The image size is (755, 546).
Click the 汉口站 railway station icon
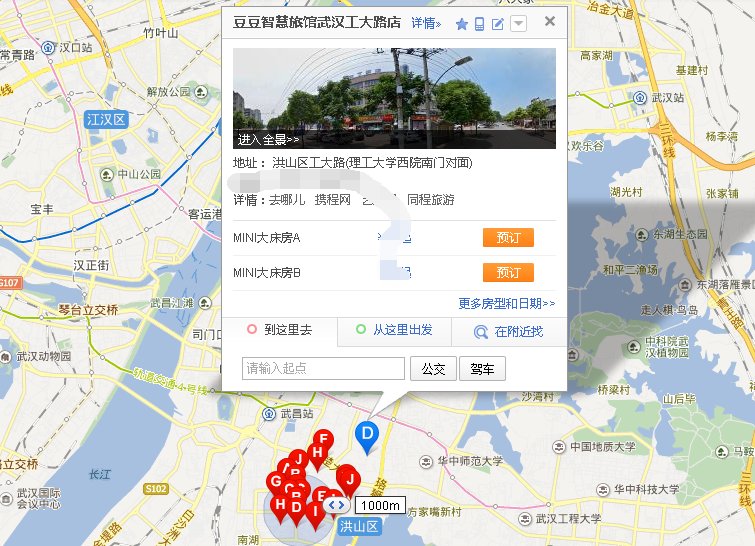[48, 48]
